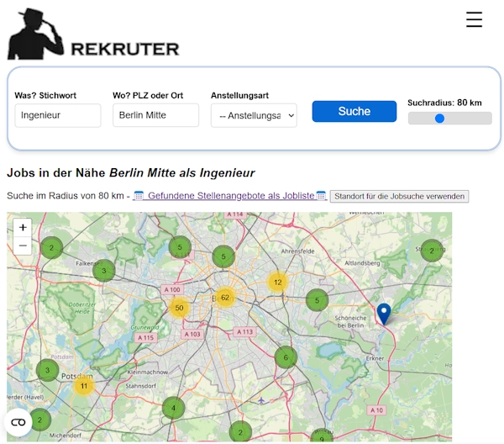Open the 5-job cluster east of Berlin
This screenshot has height=444, width=504.
click(317, 300)
